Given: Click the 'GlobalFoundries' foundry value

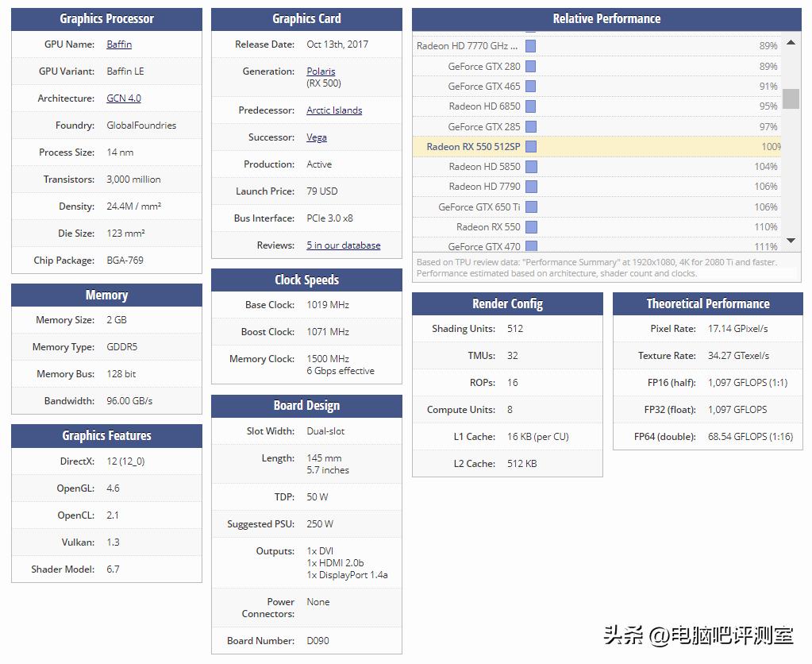Looking at the screenshot, I should (x=141, y=125).
